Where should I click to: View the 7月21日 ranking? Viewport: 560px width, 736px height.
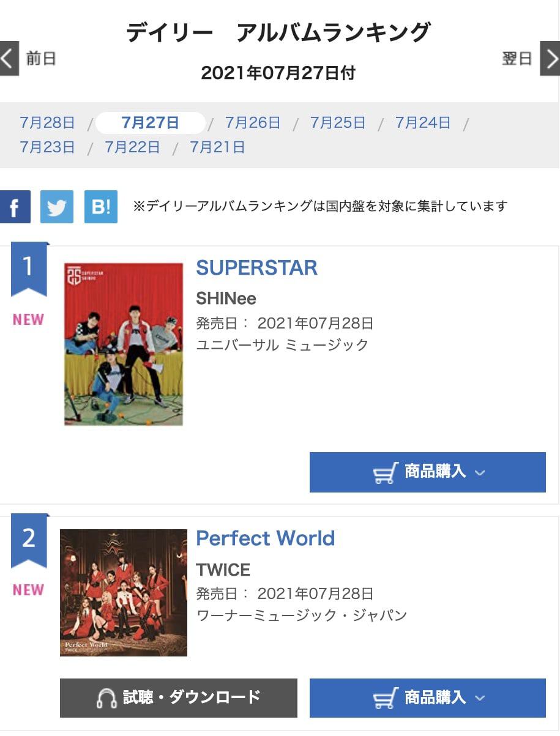click(x=217, y=147)
